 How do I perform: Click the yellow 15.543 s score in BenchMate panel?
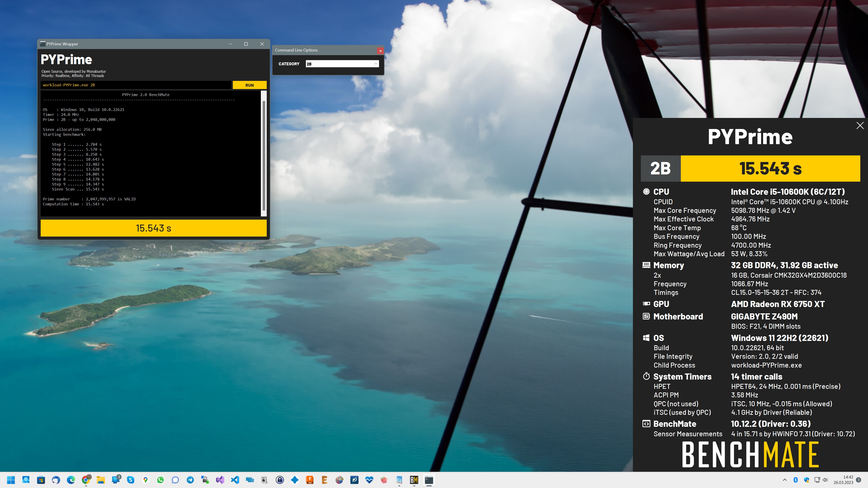tap(770, 168)
